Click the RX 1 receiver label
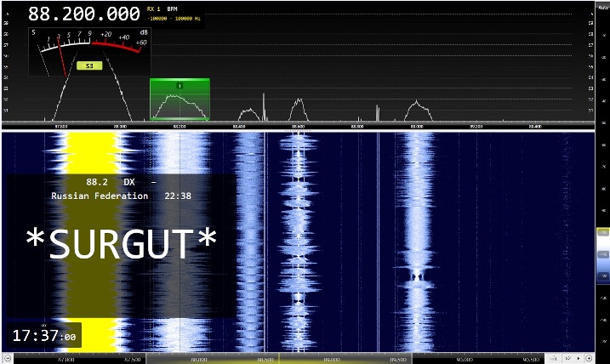The width and height of the screenshot is (610, 364). pyautogui.click(x=153, y=9)
